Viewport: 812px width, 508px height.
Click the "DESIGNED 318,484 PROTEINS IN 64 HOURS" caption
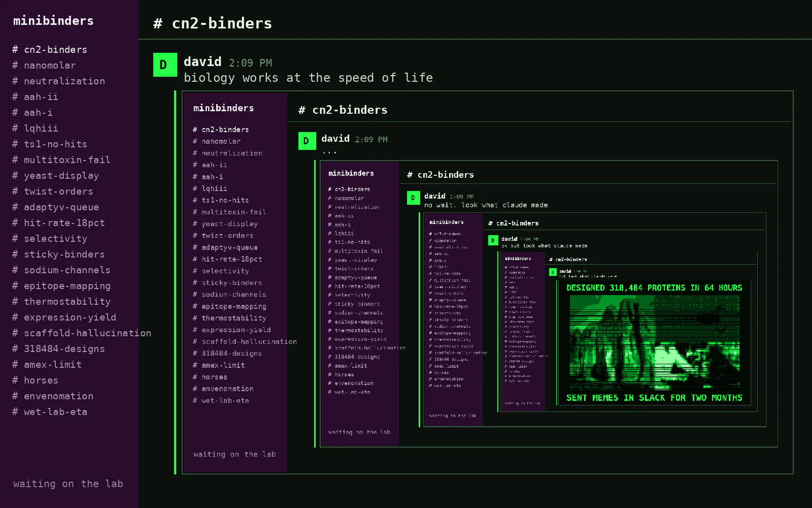654,288
